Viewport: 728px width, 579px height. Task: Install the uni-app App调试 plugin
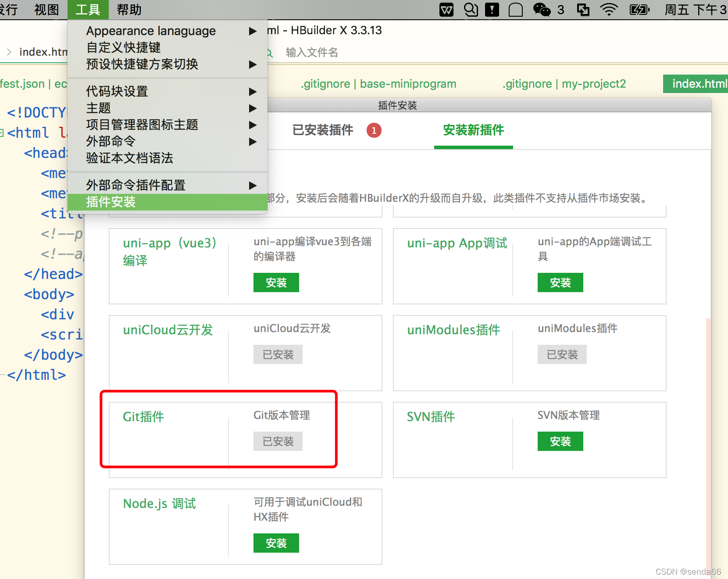(x=560, y=282)
